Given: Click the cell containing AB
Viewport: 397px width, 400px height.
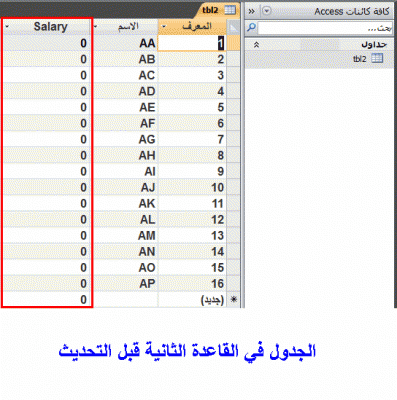Looking at the screenshot, I should coord(125,59).
